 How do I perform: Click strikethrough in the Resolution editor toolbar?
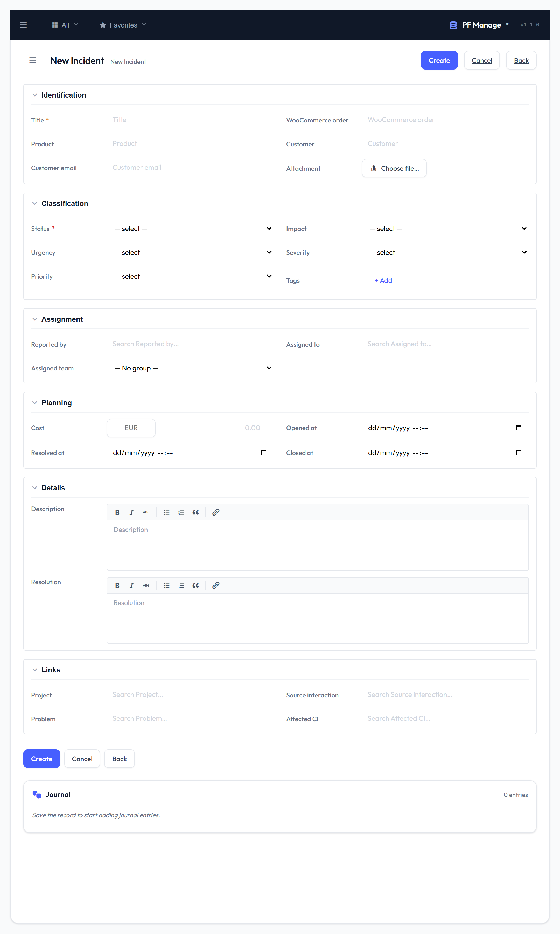point(146,586)
